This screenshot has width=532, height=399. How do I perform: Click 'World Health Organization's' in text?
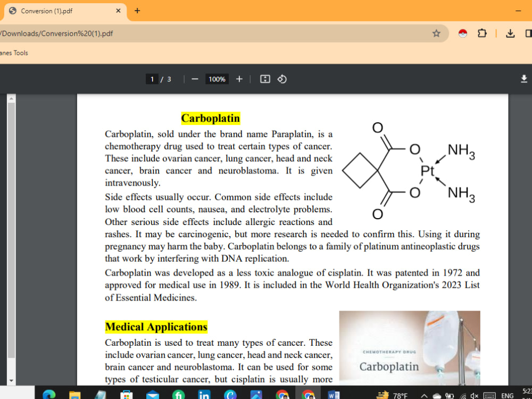pyautogui.click(x=382, y=285)
